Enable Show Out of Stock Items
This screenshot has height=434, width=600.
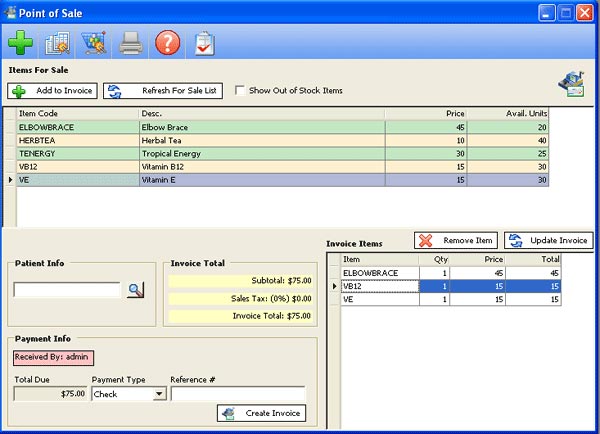240,90
